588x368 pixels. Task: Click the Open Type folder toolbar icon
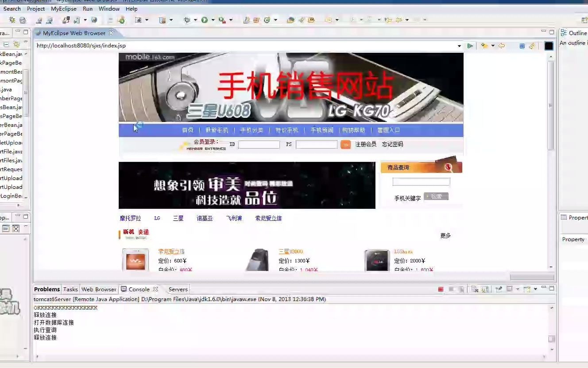(290, 20)
